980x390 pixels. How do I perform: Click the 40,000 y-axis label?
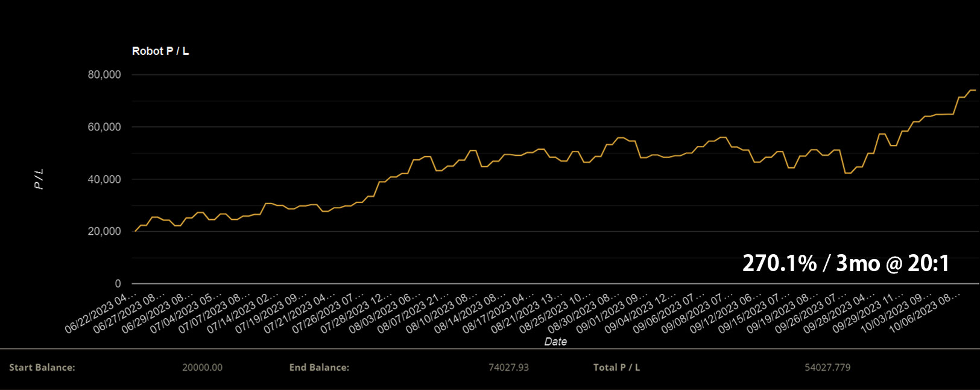point(104,179)
